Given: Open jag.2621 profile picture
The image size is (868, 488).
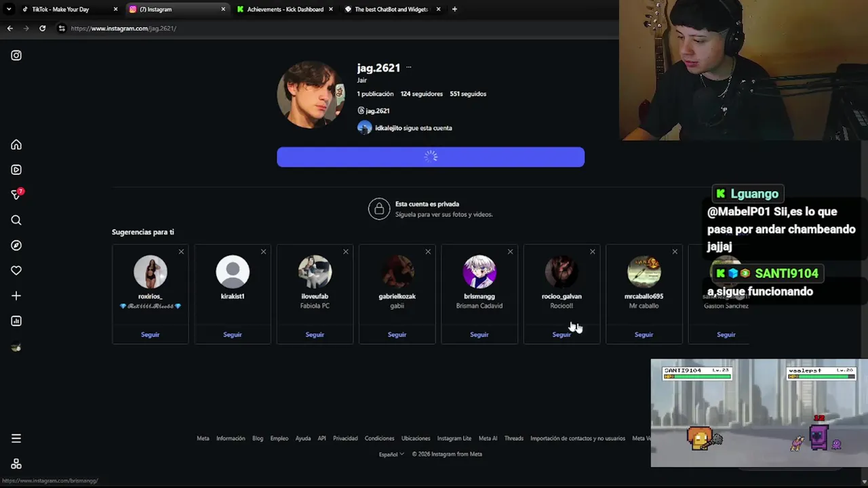Looking at the screenshot, I should tap(311, 94).
